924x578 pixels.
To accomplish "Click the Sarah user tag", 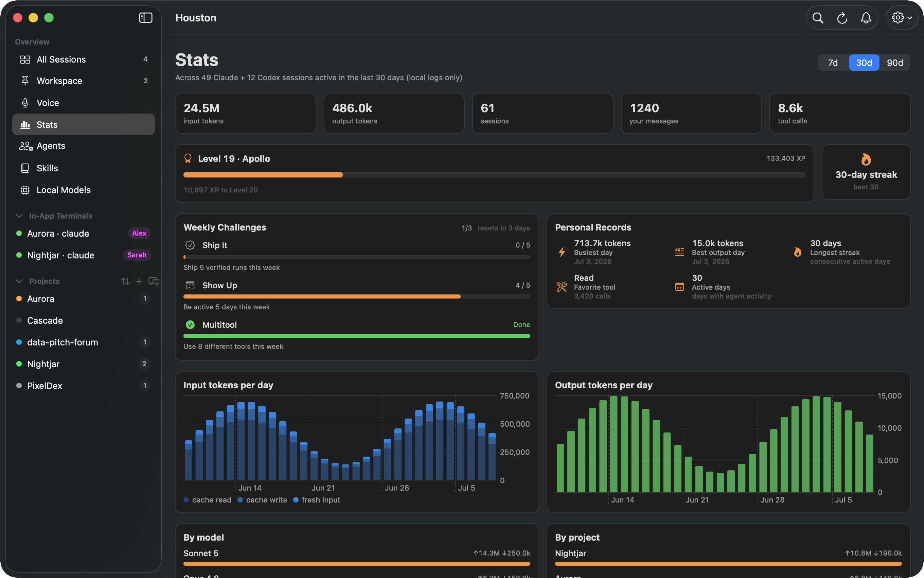I will coord(137,255).
